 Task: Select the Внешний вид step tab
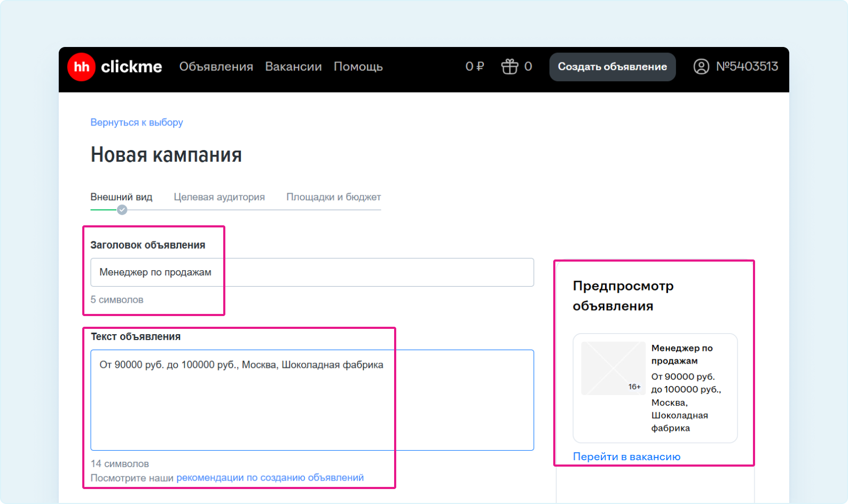121,197
